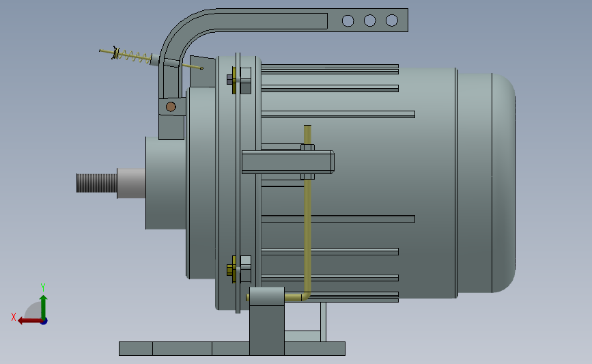The image size is (592, 364).
Task: Select the rectangular clamp block on the olive rod
Action: click(x=287, y=163)
